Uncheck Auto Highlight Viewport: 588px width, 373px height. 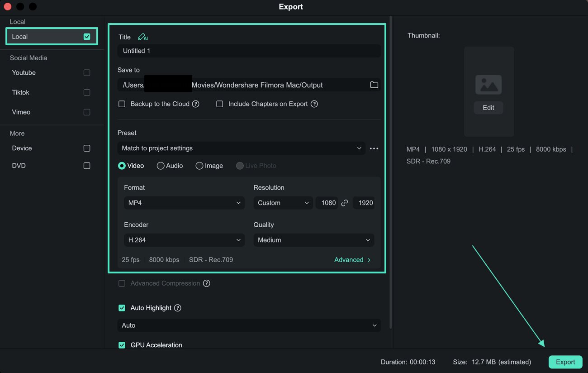[x=122, y=308]
